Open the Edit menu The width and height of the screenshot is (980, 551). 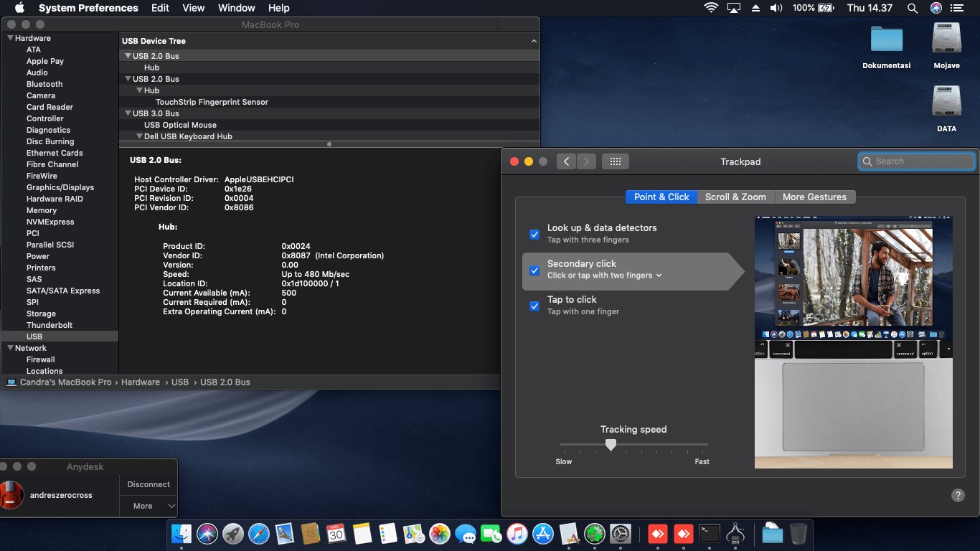tap(160, 8)
